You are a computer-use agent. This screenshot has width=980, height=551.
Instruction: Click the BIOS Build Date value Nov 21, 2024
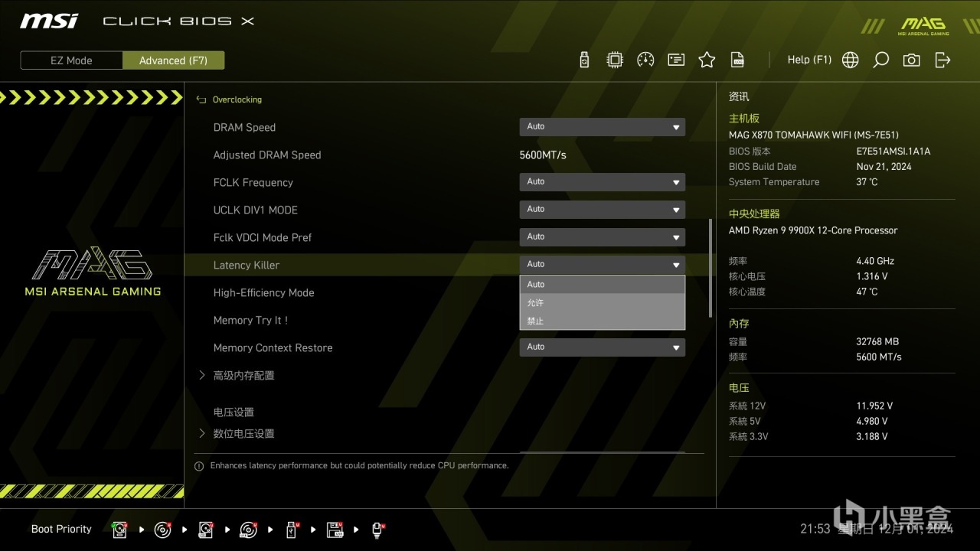point(884,167)
